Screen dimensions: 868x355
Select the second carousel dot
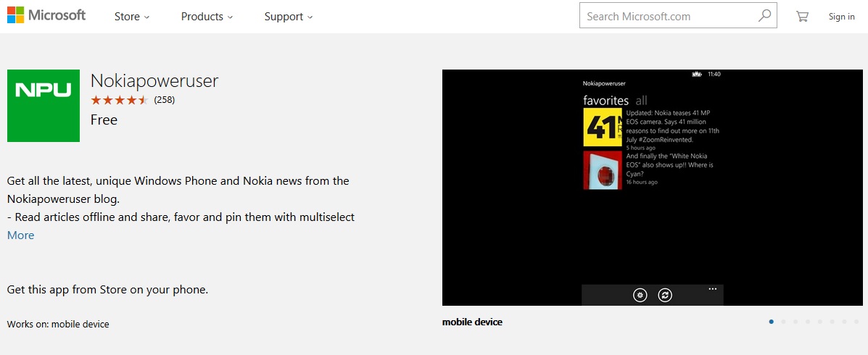(x=783, y=322)
